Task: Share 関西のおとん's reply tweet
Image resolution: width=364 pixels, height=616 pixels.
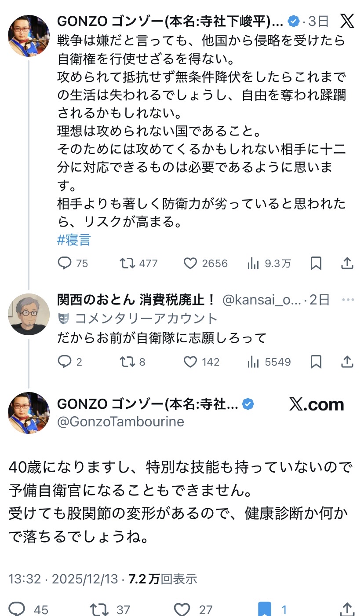Action: tap(347, 362)
